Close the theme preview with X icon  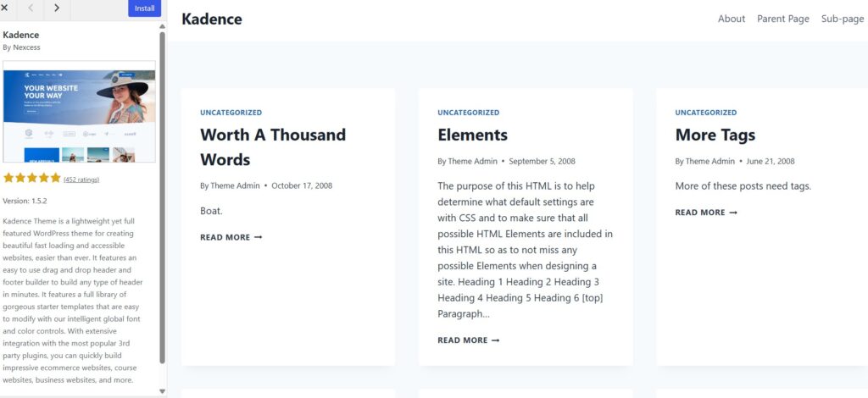click(4, 8)
